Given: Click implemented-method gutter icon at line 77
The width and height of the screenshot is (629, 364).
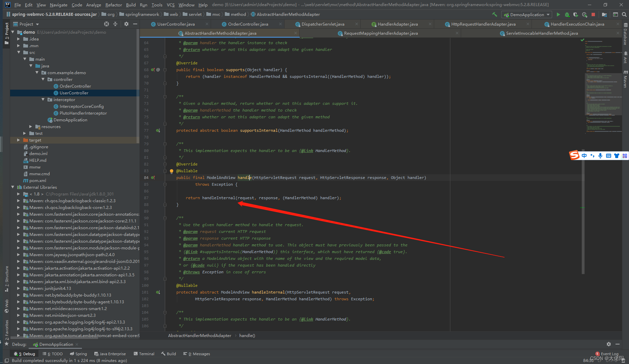Looking at the screenshot, I should pyautogui.click(x=158, y=130).
